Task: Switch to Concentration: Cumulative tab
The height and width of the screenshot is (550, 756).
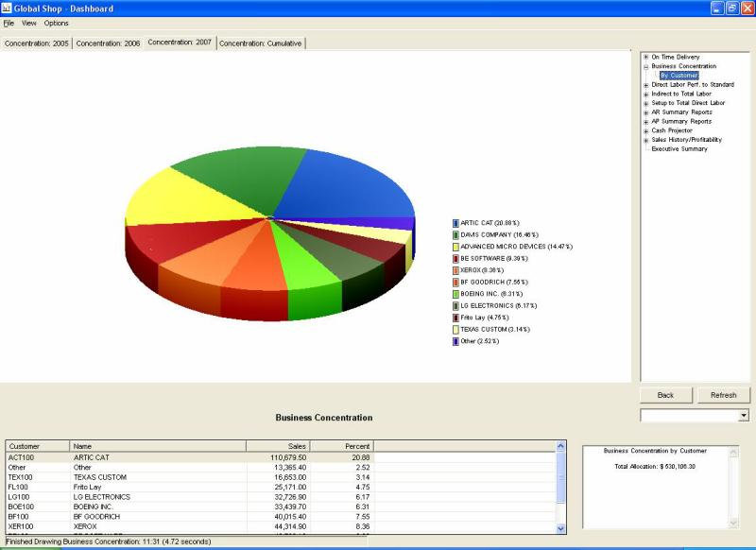Action: coord(261,43)
